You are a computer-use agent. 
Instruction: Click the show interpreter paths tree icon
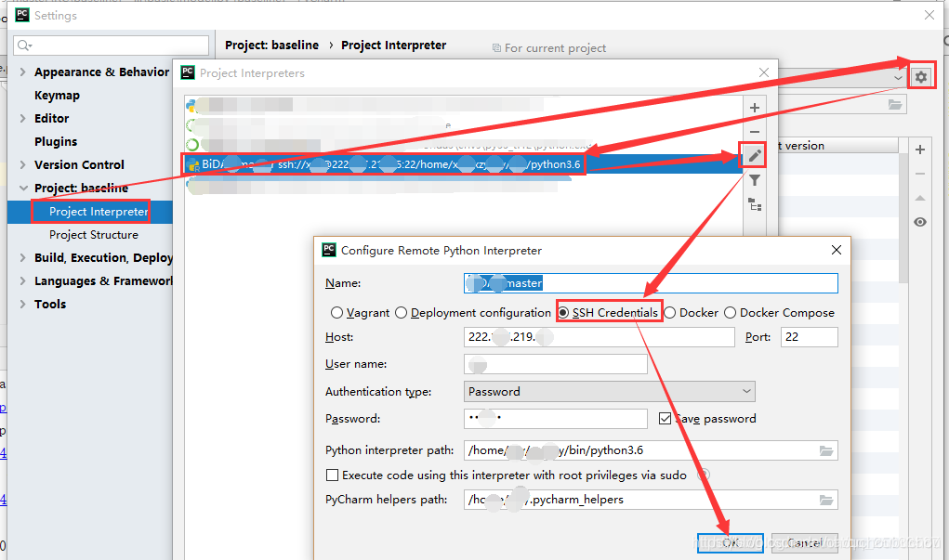[x=753, y=204]
